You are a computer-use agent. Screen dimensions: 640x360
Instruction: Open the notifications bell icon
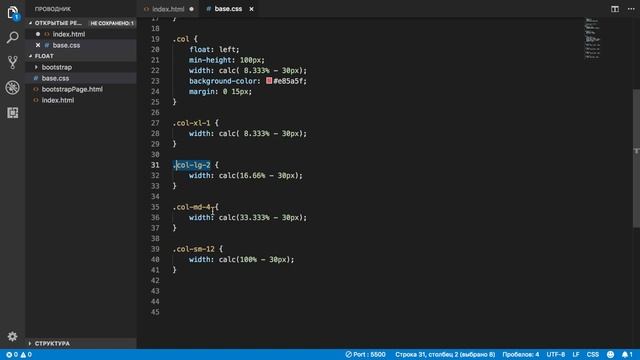pos(627,355)
